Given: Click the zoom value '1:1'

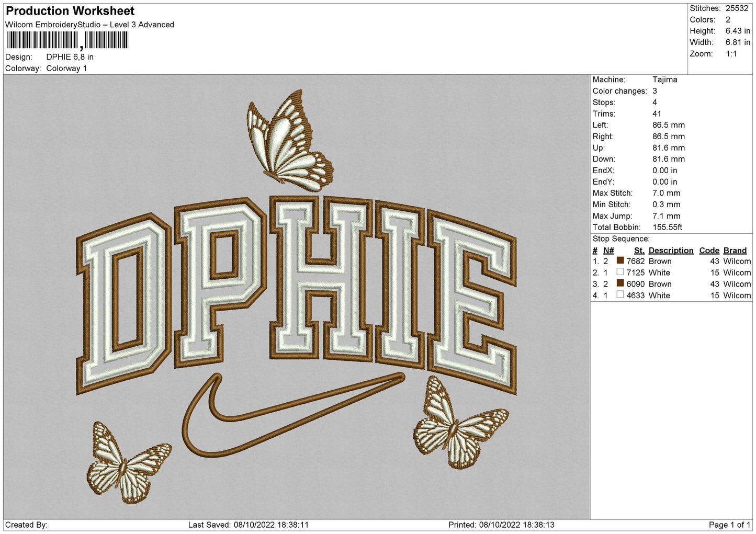Looking at the screenshot, I should pos(731,54).
